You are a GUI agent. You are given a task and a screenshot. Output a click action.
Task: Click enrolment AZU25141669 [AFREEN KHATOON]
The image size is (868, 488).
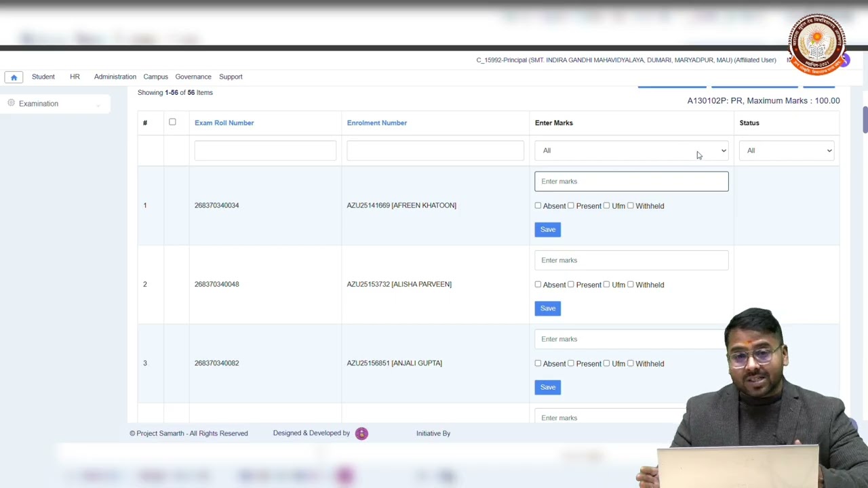pos(401,205)
